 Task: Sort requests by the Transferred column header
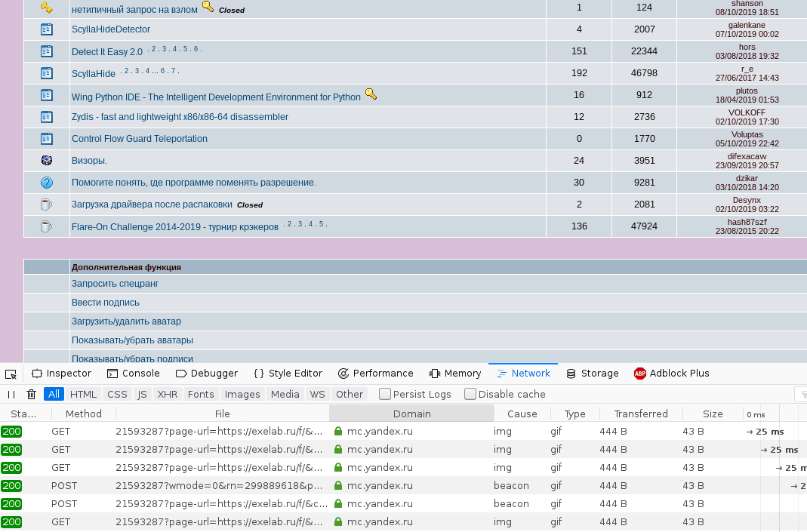click(640, 414)
